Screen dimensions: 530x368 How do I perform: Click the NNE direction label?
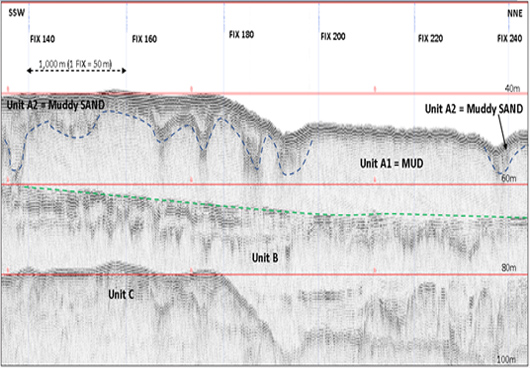point(515,14)
